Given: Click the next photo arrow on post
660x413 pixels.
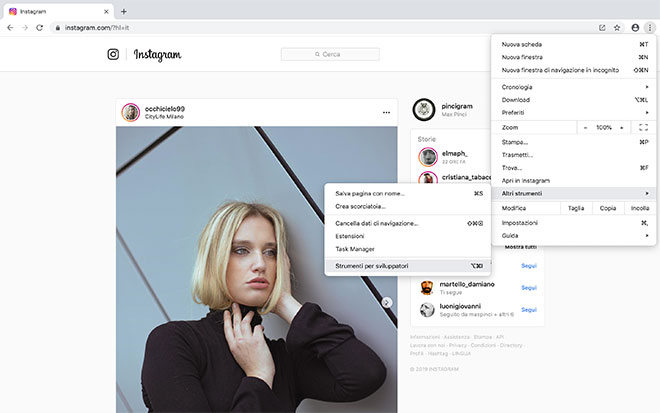Looking at the screenshot, I should point(387,302).
